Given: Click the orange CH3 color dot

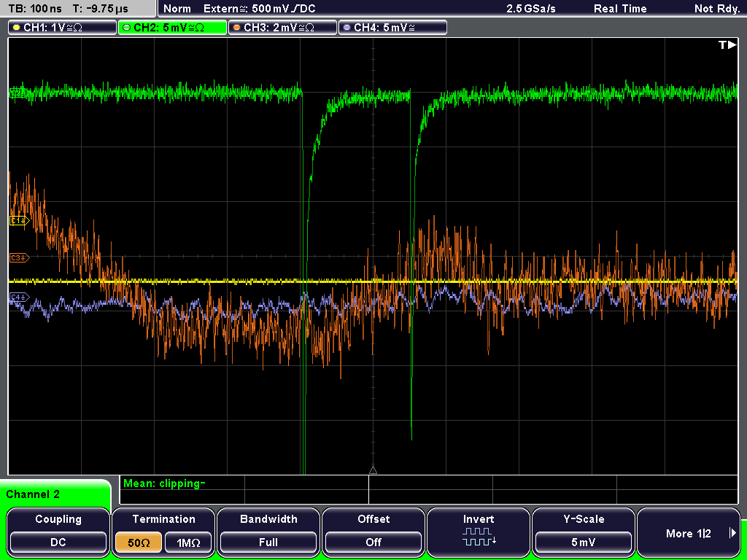Looking at the screenshot, I should 237,28.
